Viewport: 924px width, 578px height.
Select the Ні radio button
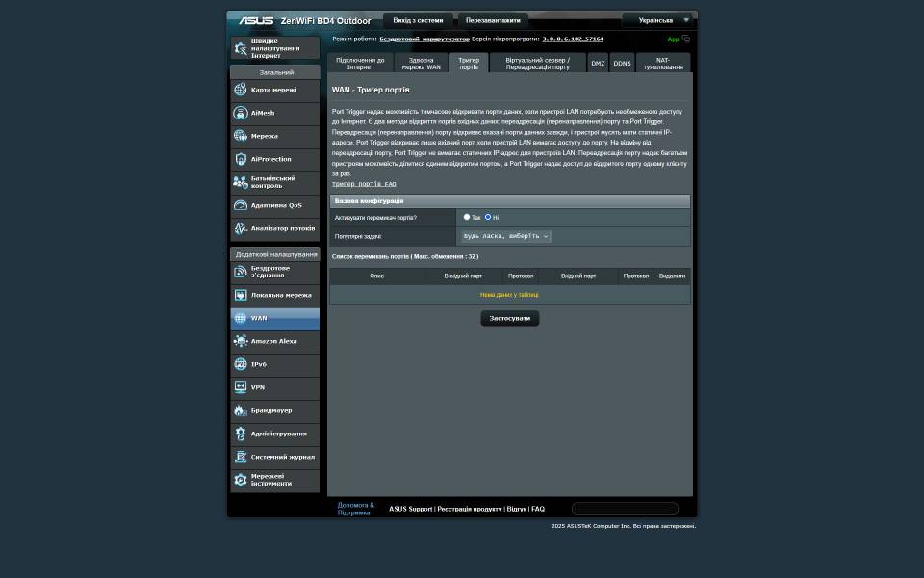point(488,217)
